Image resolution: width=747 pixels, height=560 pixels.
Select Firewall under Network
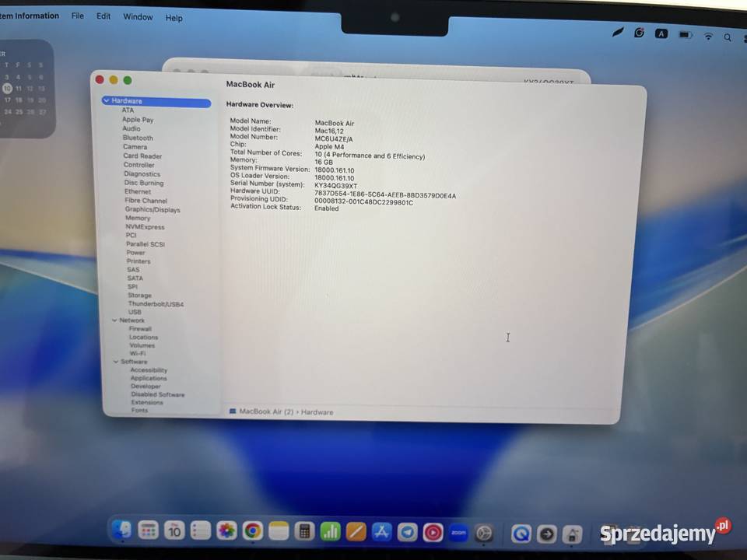point(140,328)
